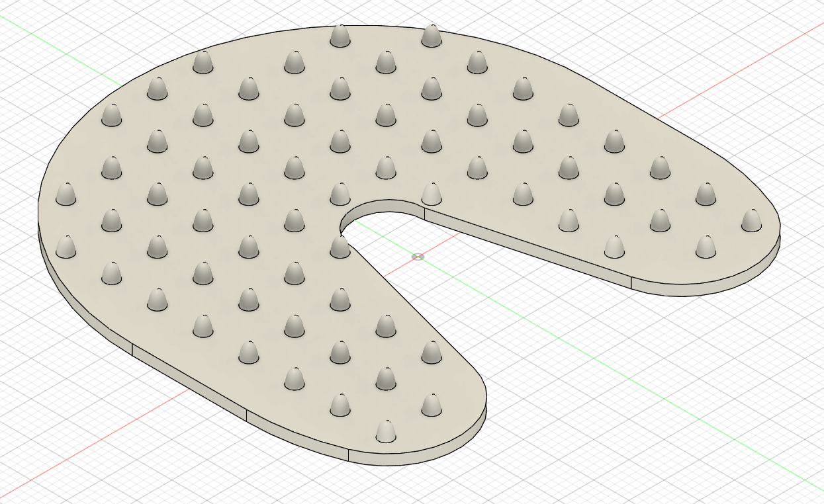
Task: Select the cone spike at the slot's sharp corner
Action: click(340, 247)
